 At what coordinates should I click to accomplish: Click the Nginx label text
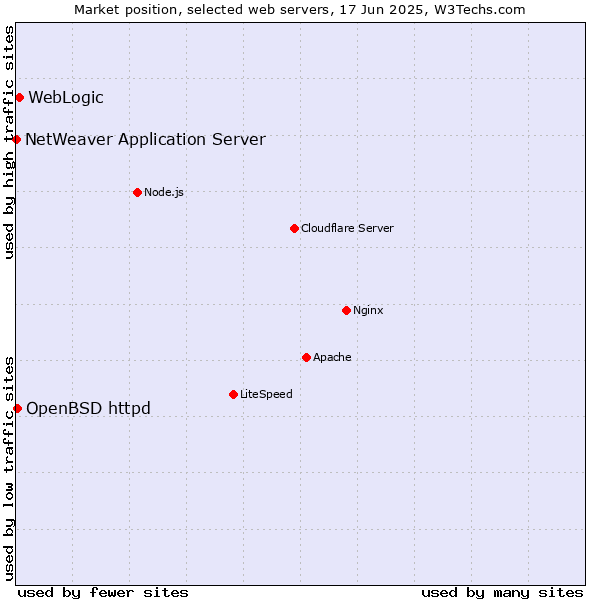368,310
